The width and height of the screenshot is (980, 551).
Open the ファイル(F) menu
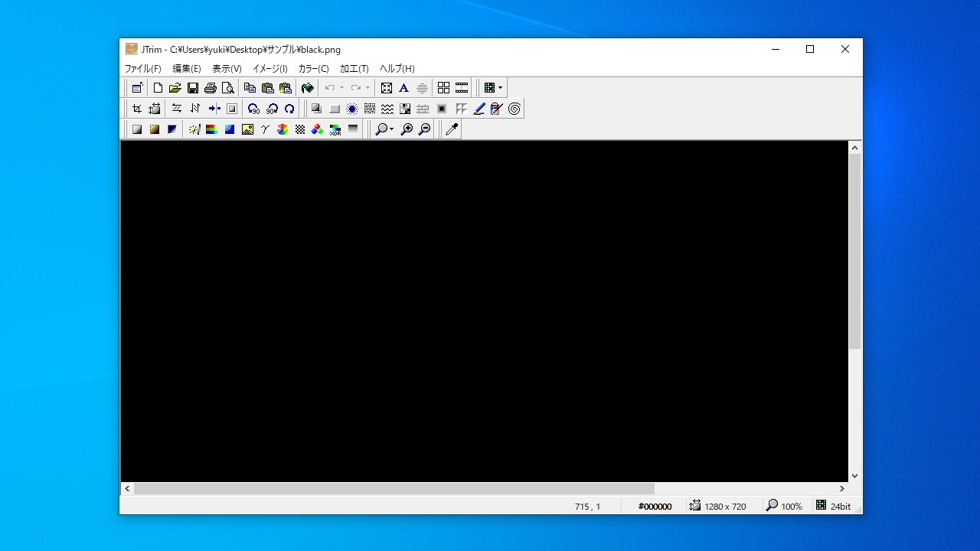click(143, 69)
